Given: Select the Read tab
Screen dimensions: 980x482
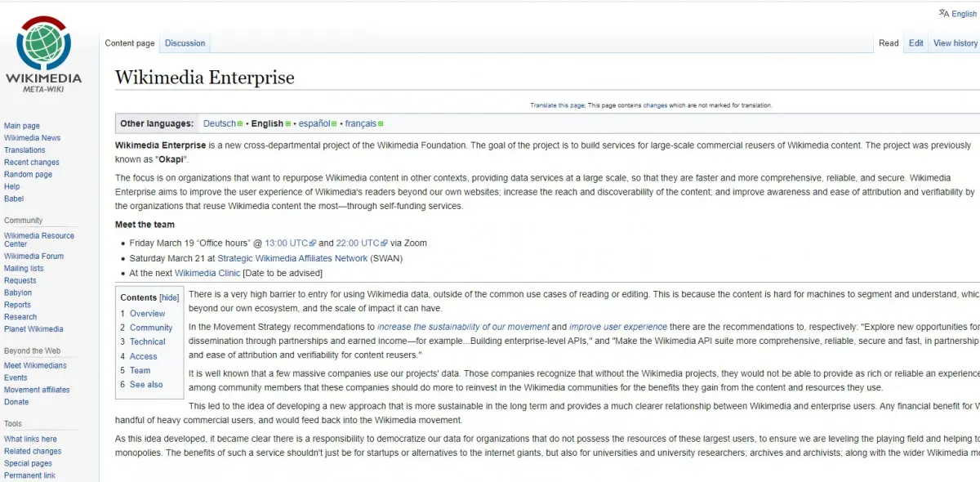Looking at the screenshot, I should 889,43.
